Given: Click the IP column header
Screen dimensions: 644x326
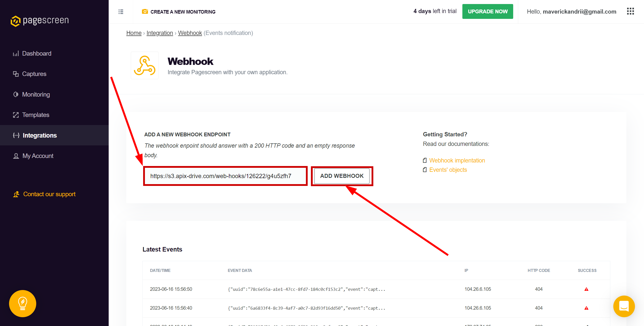Looking at the screenshot, I should pyautogui.click(x=466, y=270).
